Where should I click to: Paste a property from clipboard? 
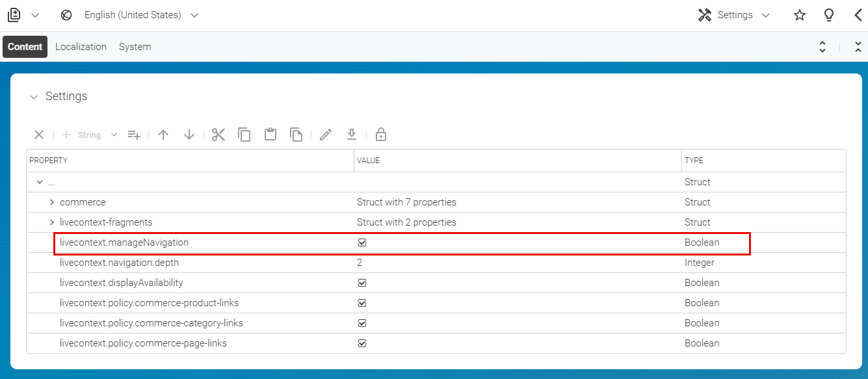pyautogui.click(x=270, y=134)
